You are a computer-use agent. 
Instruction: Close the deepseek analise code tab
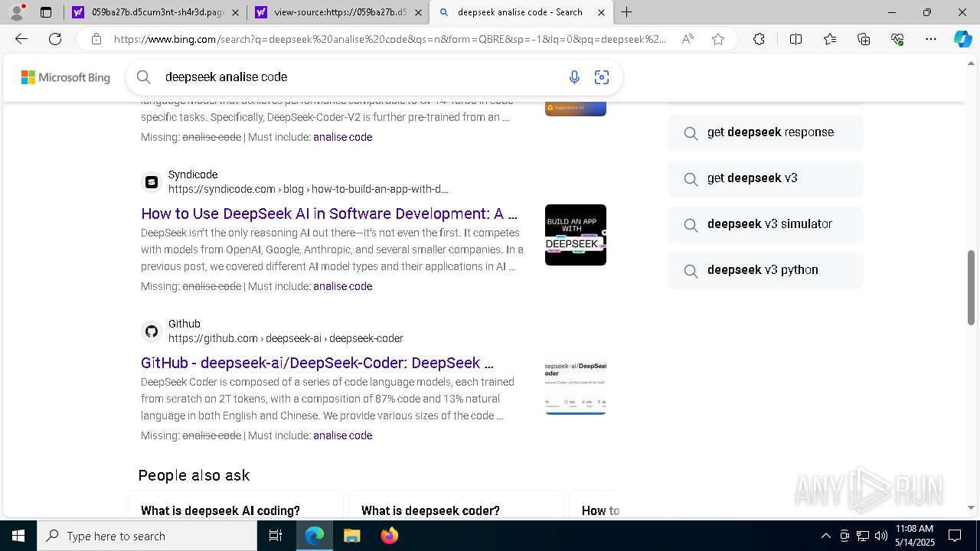(602, 12)
